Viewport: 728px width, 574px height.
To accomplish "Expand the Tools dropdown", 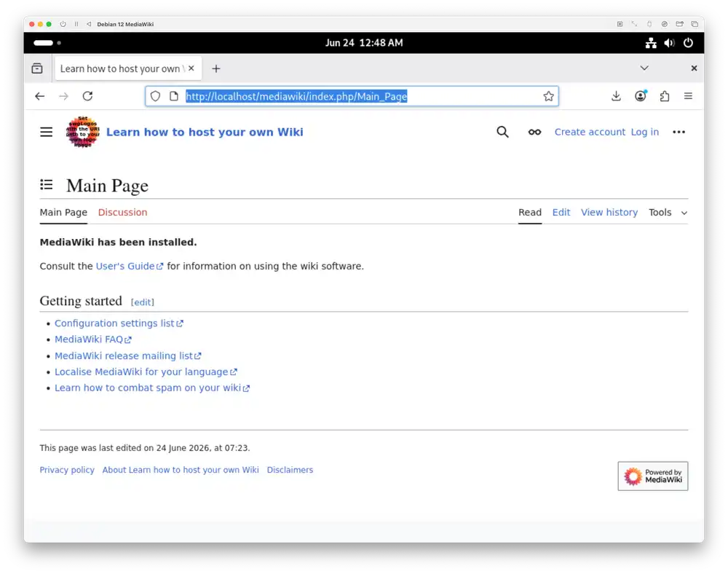I will click(x=668, y=213).
